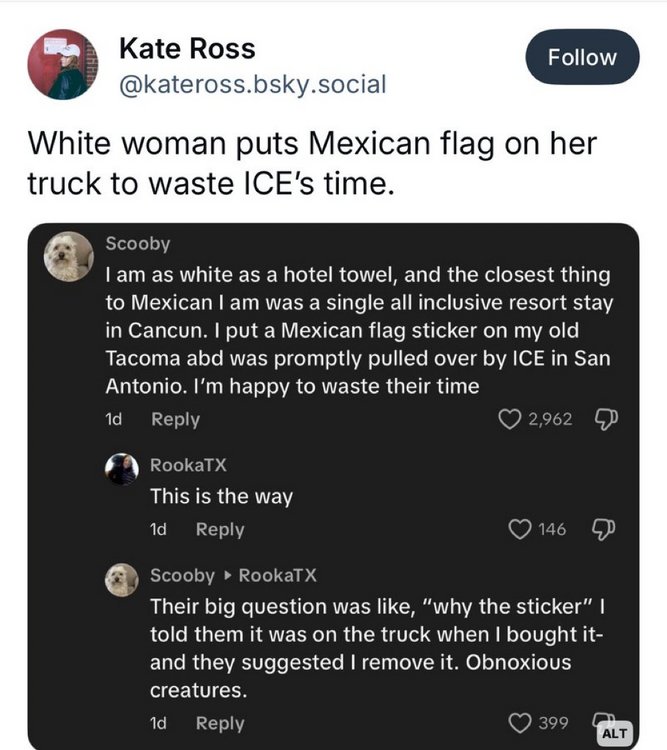The image size is (667, 750).
Task: Reply to RookaTX's "This is the way" comment
Action: [219, 530]
